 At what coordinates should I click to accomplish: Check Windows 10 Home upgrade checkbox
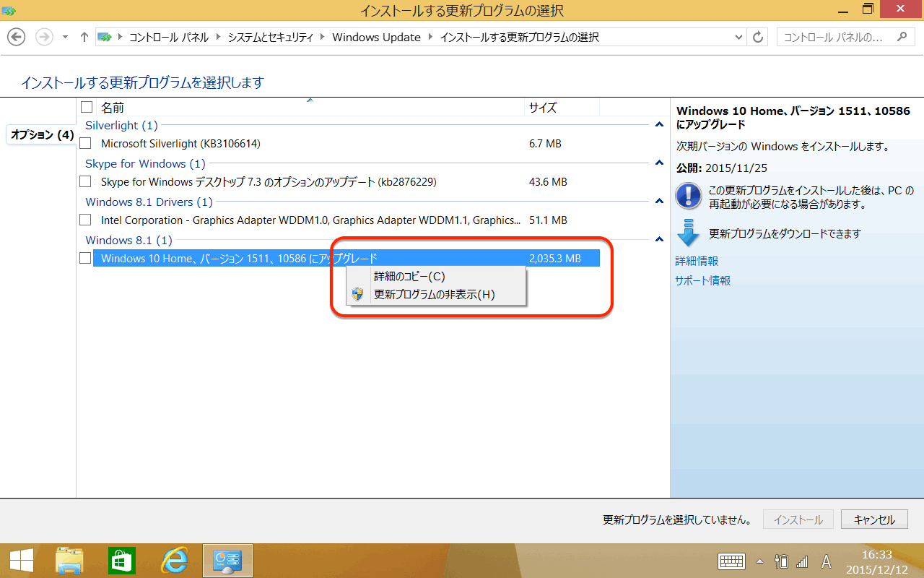pos(85,259)
